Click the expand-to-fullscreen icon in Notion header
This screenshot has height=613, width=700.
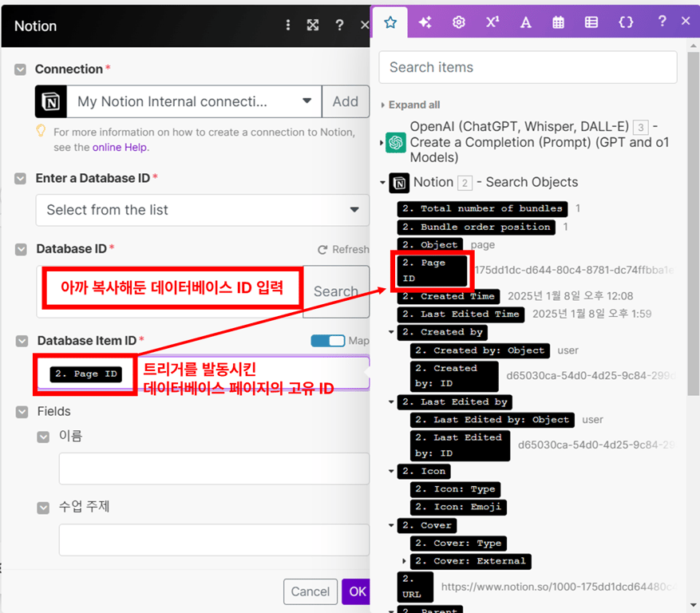(x=313, y=25)
